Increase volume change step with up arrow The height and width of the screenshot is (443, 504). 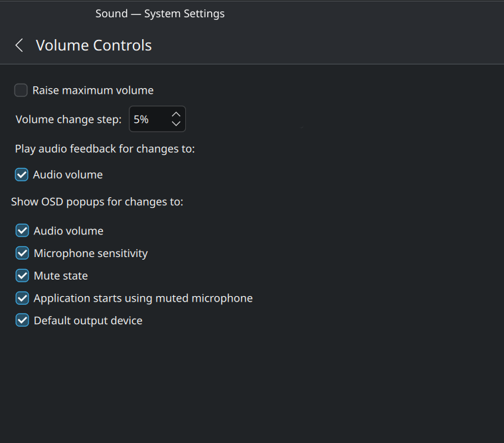click(176, 114)
